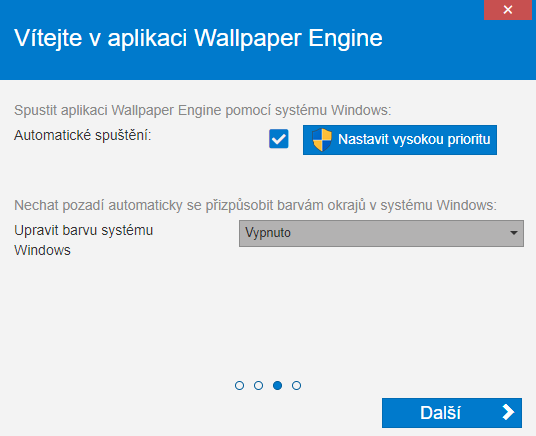Click the Automatické spuštění label
This screenshot has width=536, height=436.
click(82, 135)
